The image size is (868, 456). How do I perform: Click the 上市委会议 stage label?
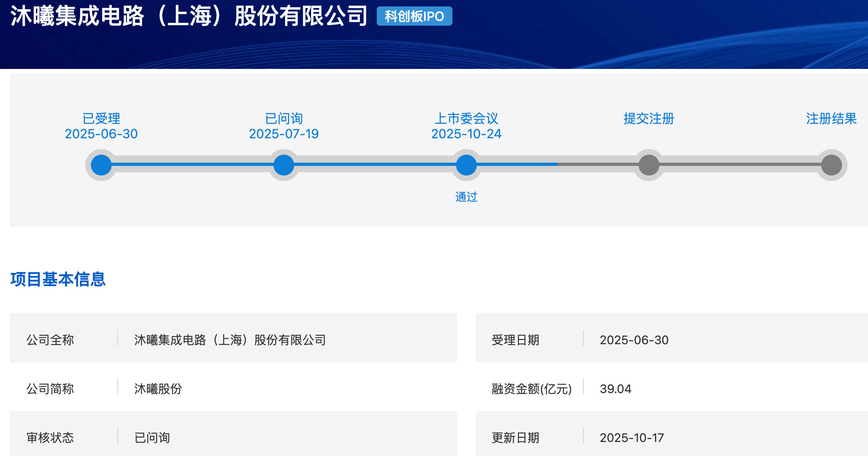tap(466, 119)
